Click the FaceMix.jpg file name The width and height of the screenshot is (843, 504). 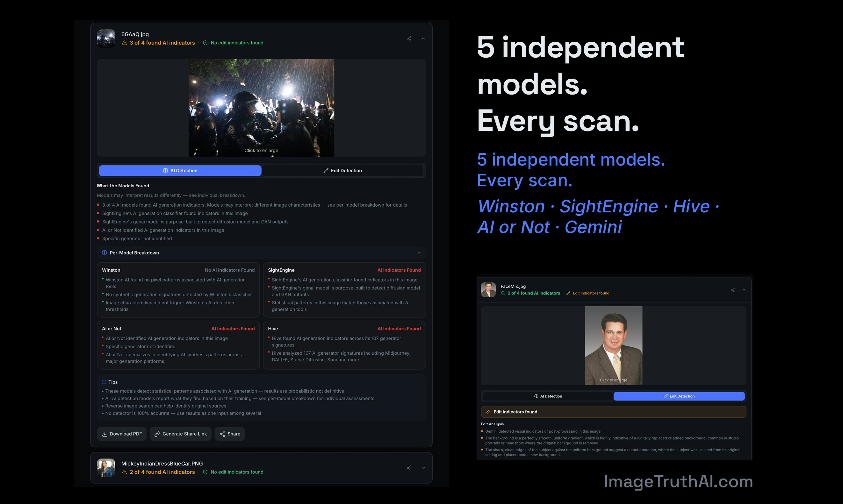[513, 286]
